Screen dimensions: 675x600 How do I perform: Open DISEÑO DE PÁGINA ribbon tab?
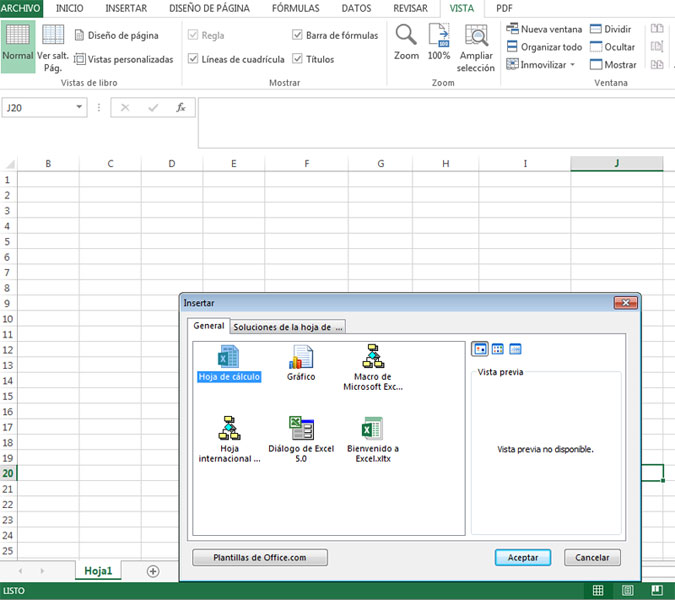[209, 8]
